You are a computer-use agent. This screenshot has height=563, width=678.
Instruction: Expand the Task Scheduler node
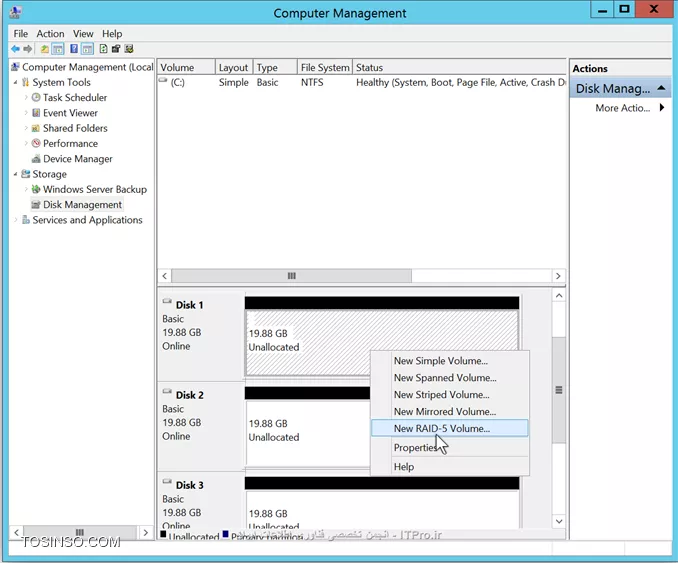point(26,97)
